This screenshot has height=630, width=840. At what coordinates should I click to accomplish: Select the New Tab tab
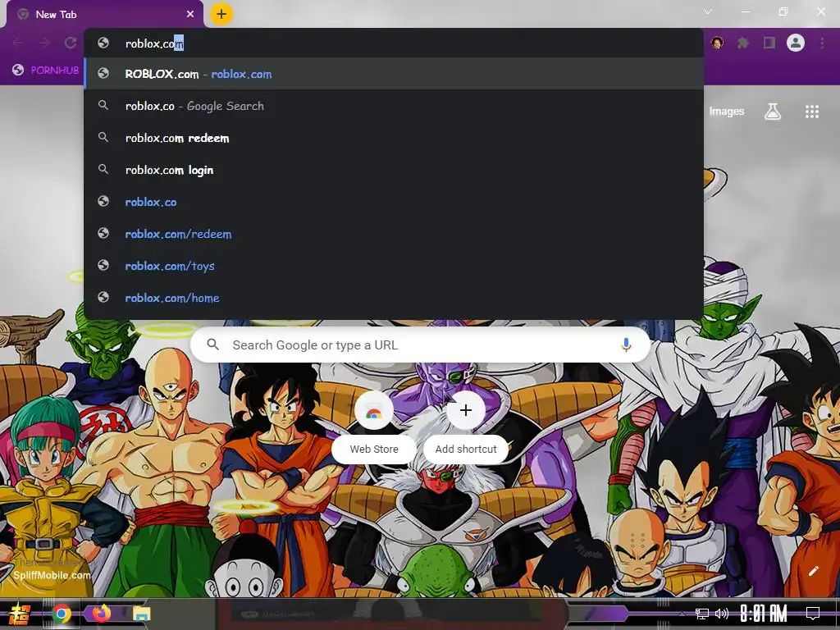tap(105, 15)
